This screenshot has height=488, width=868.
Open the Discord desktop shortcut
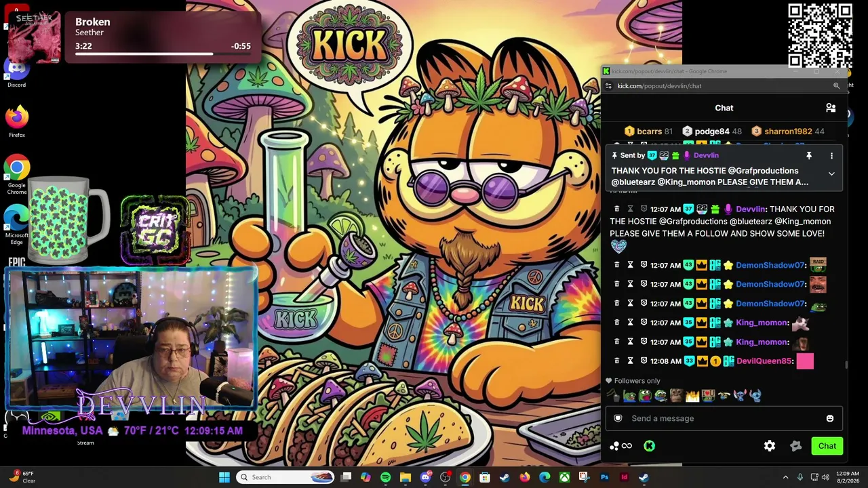pos(17,72)
